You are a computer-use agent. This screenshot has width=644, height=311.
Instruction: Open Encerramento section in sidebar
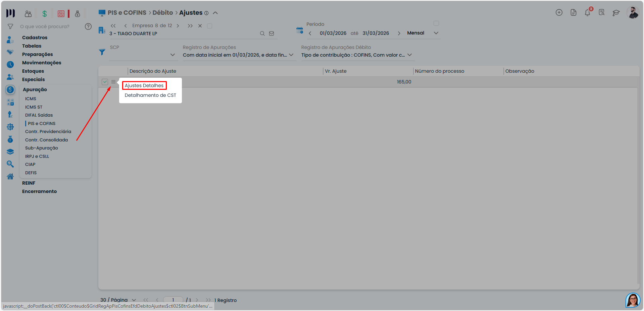(40, 191)
